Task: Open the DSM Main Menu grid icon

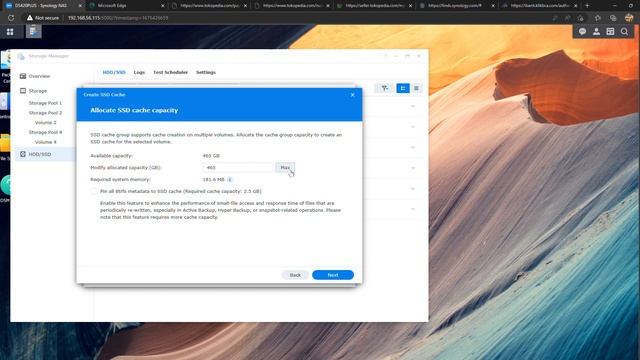Action: click(10, 32)
